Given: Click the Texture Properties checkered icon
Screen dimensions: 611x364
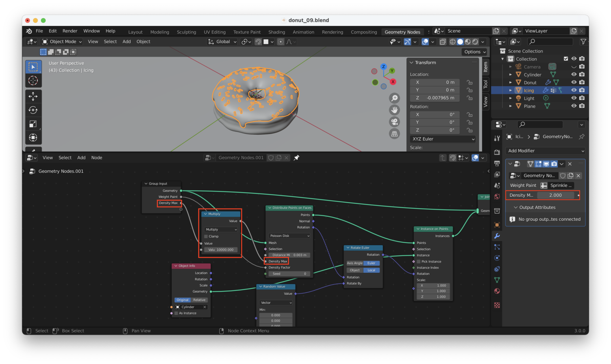Looking at the screenshot, I should [x=497, y=305].
